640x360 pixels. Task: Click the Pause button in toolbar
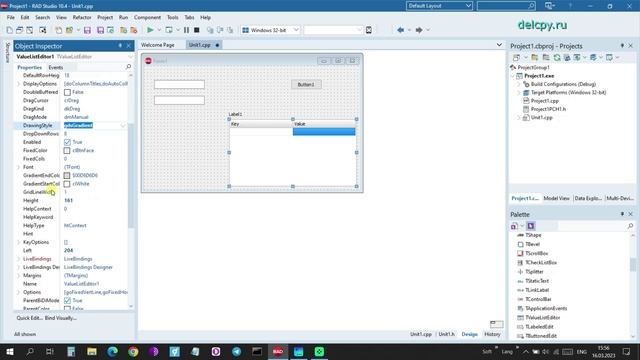point(186,30)
